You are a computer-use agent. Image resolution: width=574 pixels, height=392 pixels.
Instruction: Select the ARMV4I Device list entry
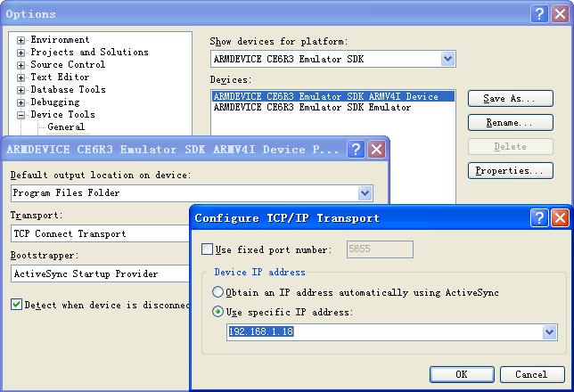point(333,96)
